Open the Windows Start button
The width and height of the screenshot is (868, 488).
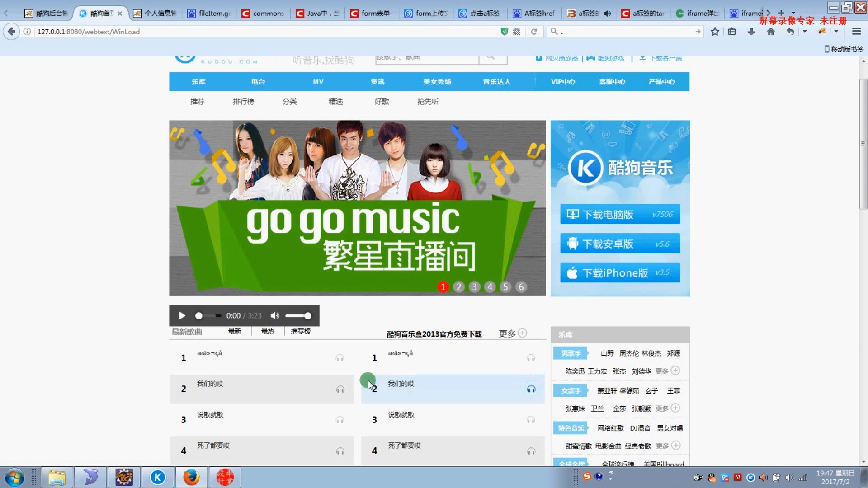coord(14,478)
